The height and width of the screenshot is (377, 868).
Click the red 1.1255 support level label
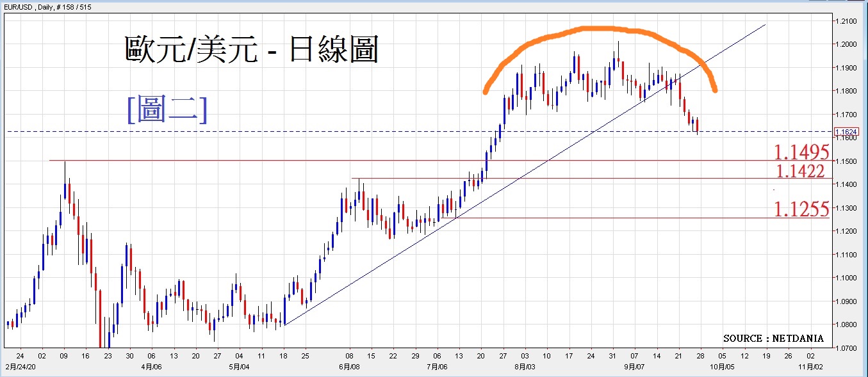click(x=801, y=209)
